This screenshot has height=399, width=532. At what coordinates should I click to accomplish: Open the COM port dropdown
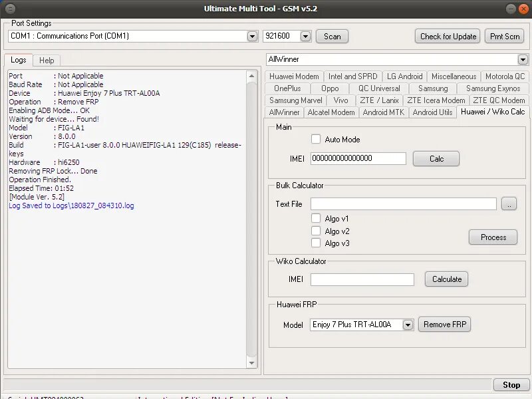[x=252, y=36]
